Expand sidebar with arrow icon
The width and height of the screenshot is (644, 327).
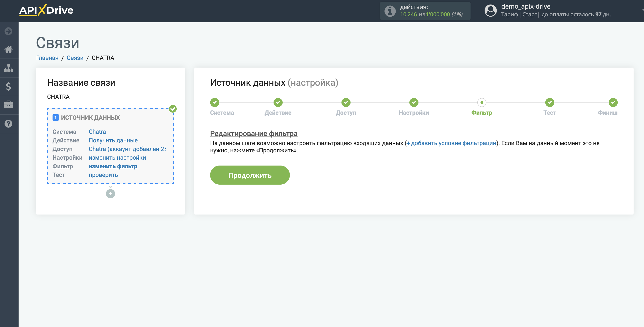coord(9,31)
